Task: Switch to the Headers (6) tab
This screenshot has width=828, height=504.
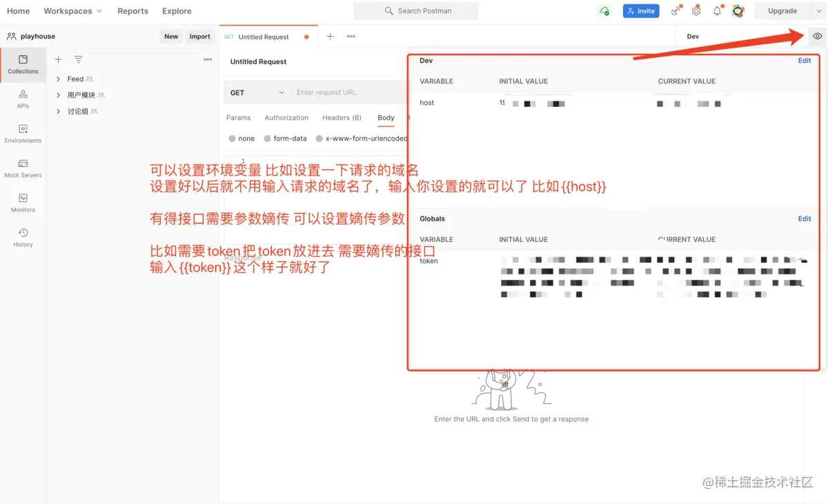Action: click(x=342, y=118)
